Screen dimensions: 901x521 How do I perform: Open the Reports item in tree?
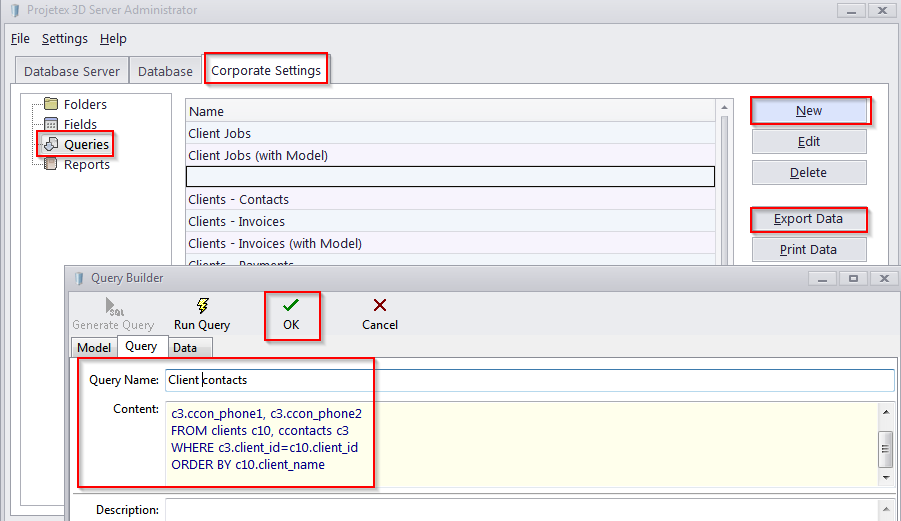(86, 164)
